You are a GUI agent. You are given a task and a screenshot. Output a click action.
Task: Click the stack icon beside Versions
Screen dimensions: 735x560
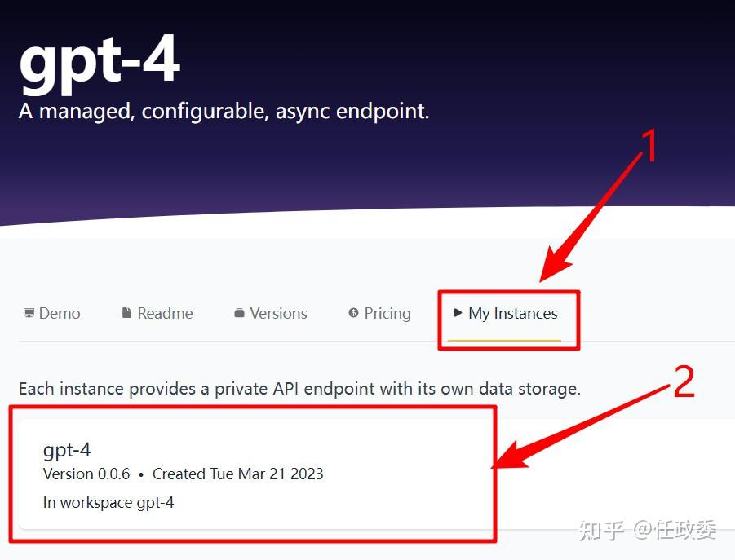239,313
